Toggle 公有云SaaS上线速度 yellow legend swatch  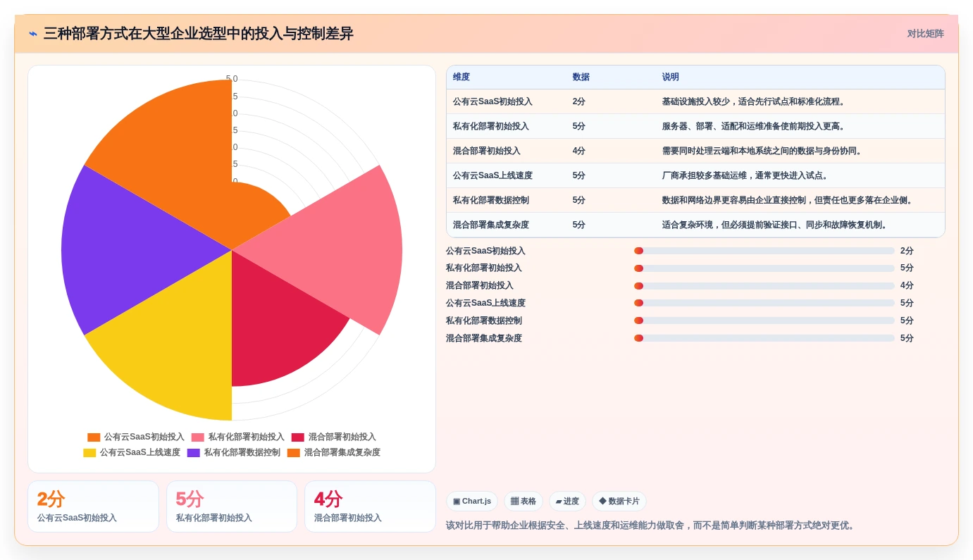(89, 453)
